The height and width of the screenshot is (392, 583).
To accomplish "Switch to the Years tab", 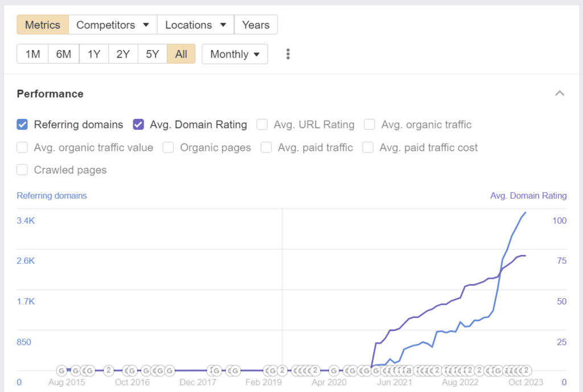I will coord(256,25).
